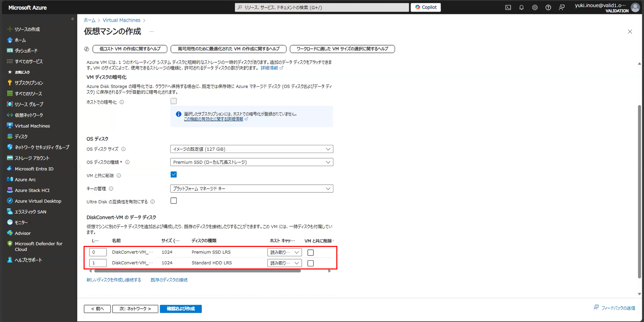Open ネットワーク セキュリティ グループ in sidebar
Viewport: 644px width, 322px height.
point(42,147)
